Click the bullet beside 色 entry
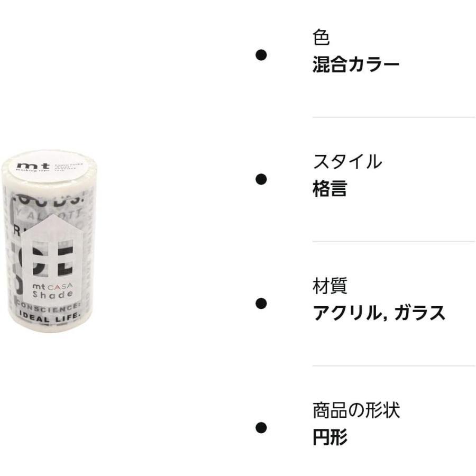Viewport: 476px width, 476px height. tap(261, 55)
